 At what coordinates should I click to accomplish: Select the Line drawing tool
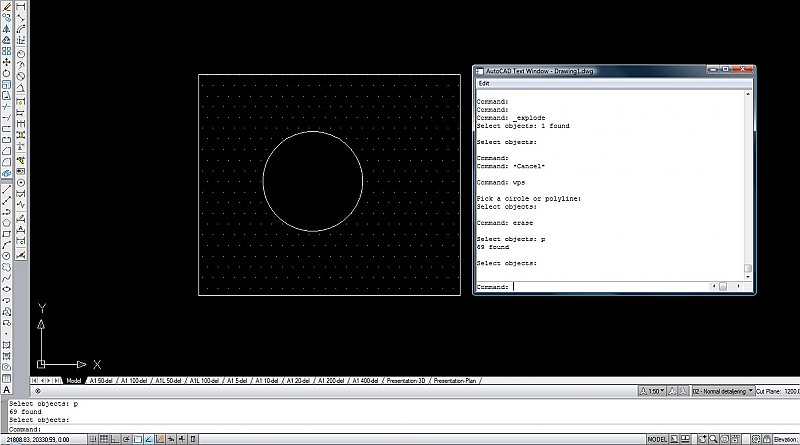point(7,190)
